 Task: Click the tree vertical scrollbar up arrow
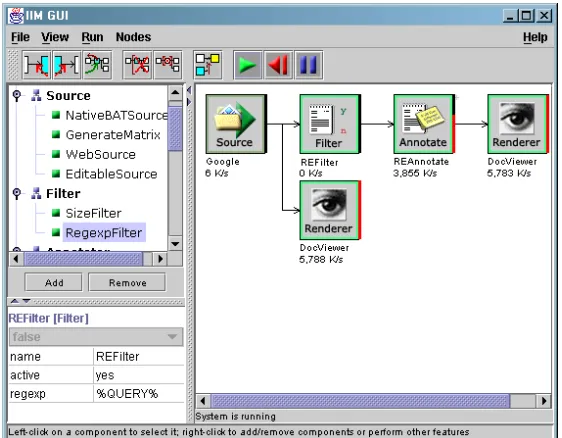click(175, 93)
